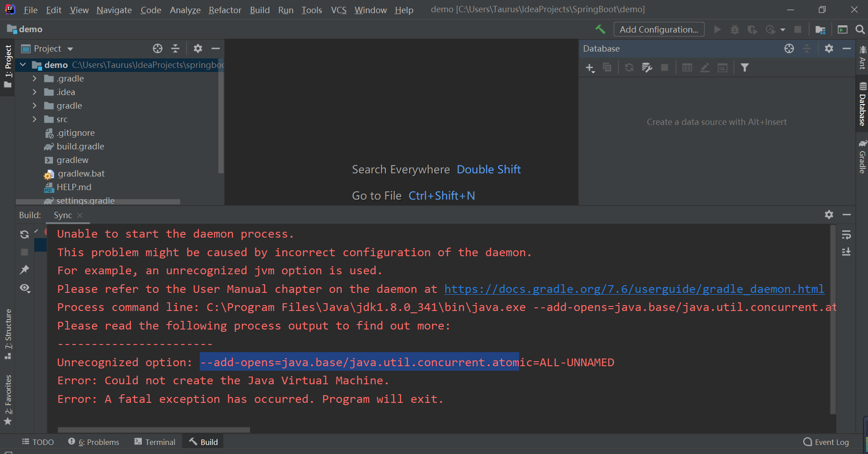Click scroll to end icon in Build output
This screenshot has height=454, width=868.
846,252
